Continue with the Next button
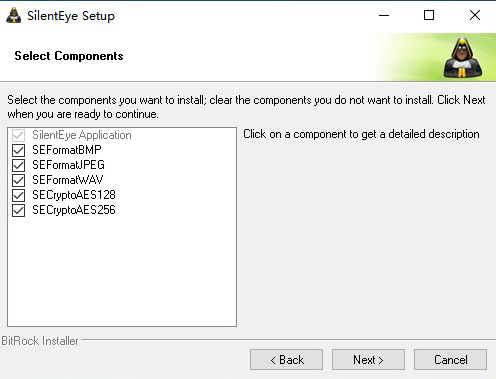Image resolution: width=496 pixels, height=379 pixels. 368,360
